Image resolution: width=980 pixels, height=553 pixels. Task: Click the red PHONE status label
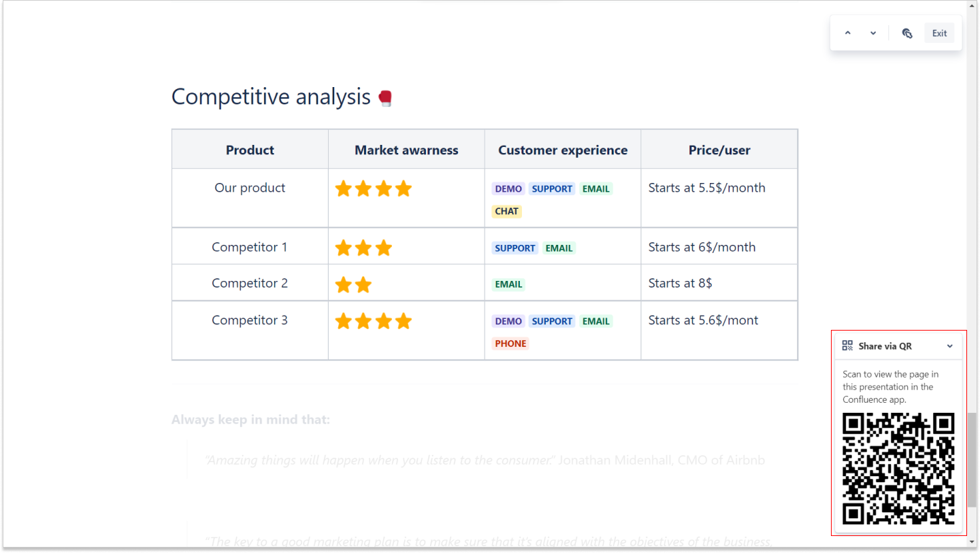pyautogui.click(x=510, y=343)
